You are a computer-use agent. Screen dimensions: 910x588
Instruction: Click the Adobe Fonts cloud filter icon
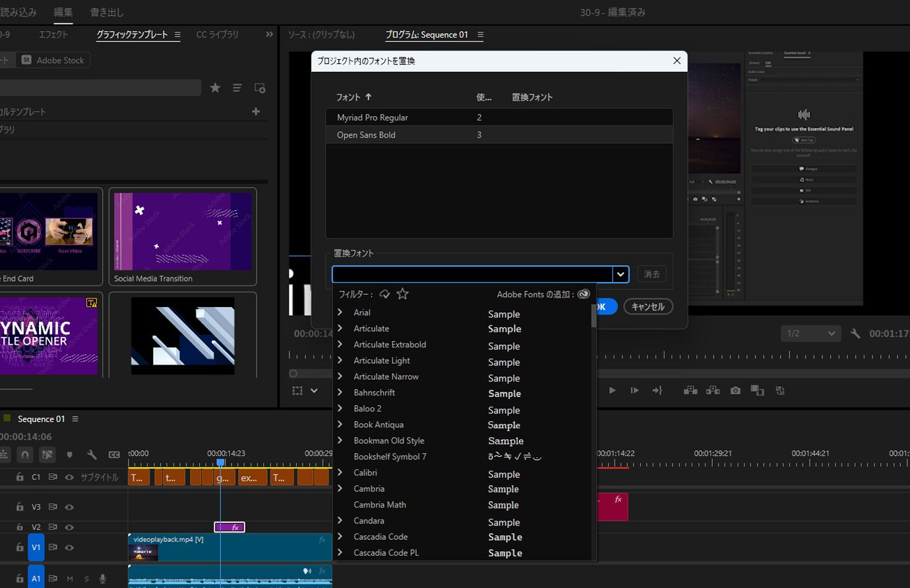(x=384, y=294)
